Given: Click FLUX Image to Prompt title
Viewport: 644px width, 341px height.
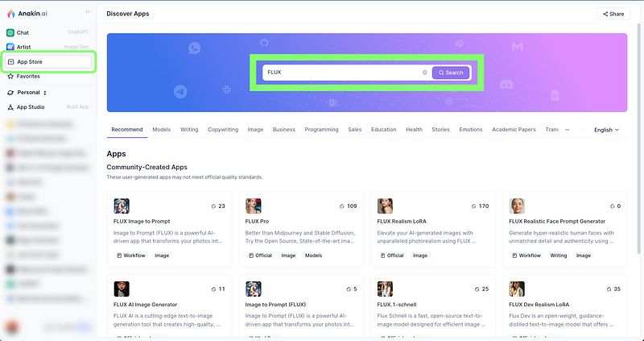Looking at the screenshot, I should tap(142, 222).
